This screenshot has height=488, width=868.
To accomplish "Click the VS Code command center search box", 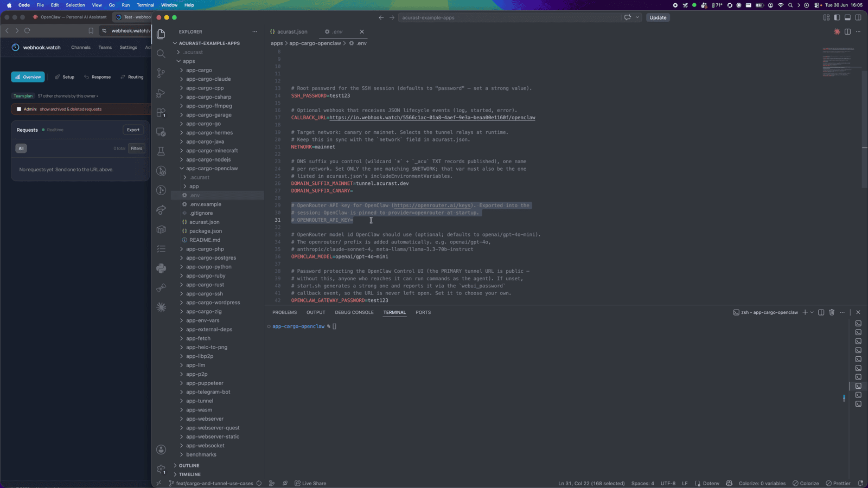I will 510,17.
